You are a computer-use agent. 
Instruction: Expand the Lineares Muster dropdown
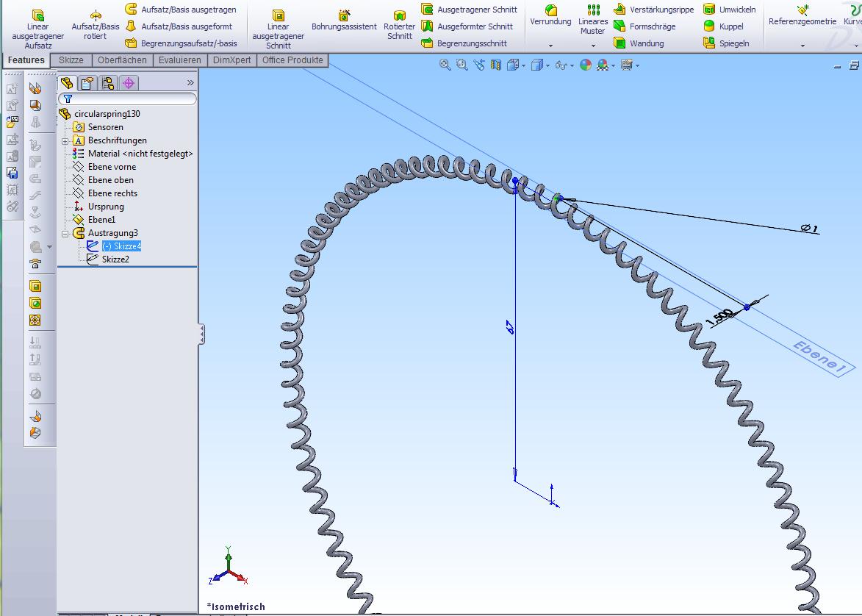coord(592,46)
